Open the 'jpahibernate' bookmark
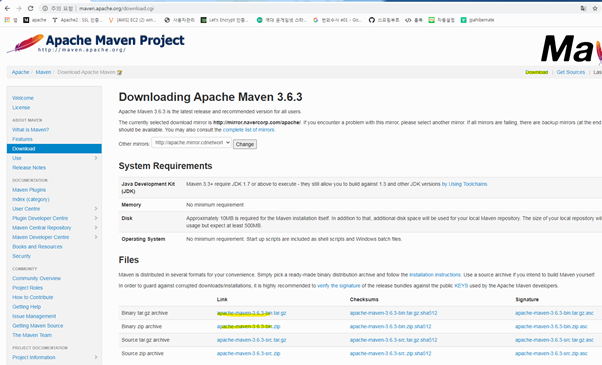This screenshot has width=602, height=365. pos(477,20)
